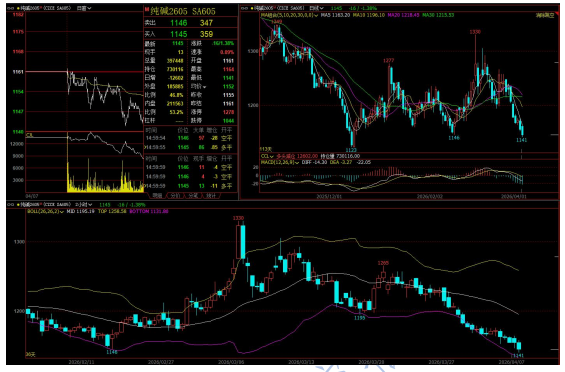
Task: Click the 1265 high label on 2-hour chart
Action: click(x=383, y=263)
